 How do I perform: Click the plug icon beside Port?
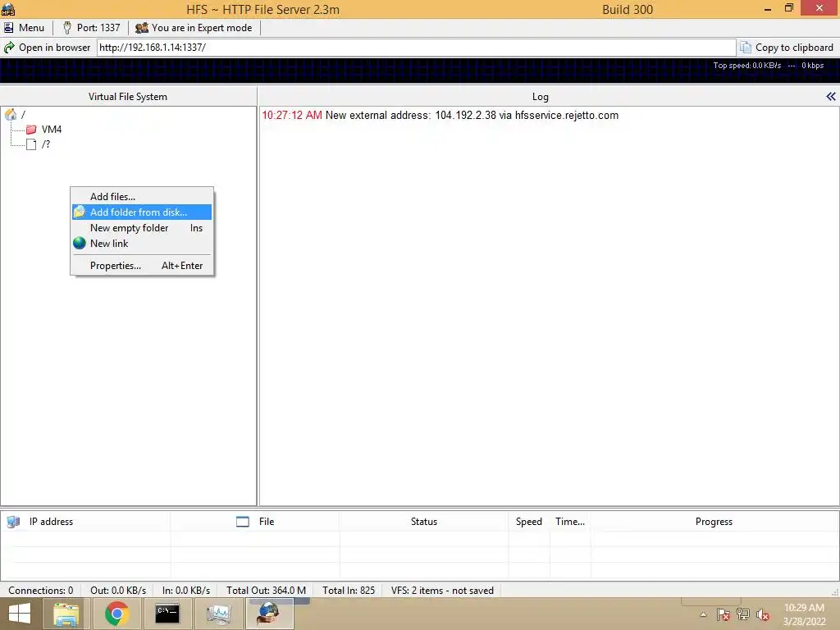[67, 28]
